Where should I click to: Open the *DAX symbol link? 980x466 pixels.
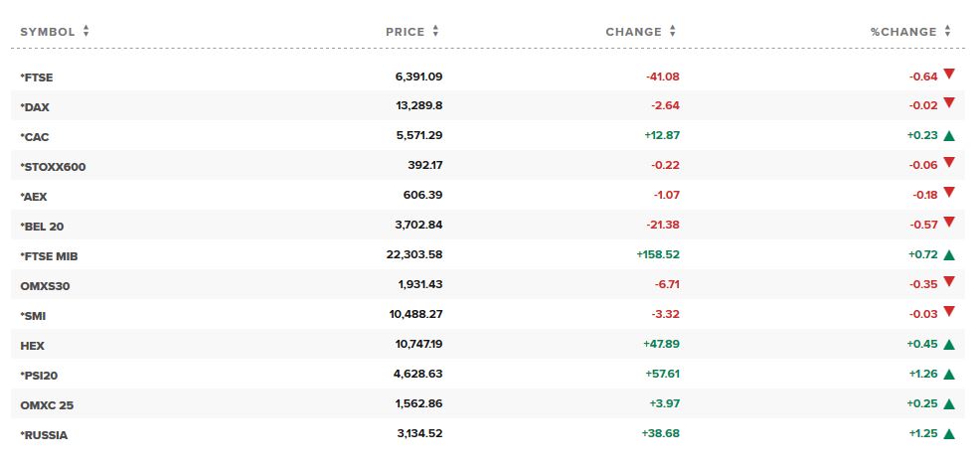35,107
